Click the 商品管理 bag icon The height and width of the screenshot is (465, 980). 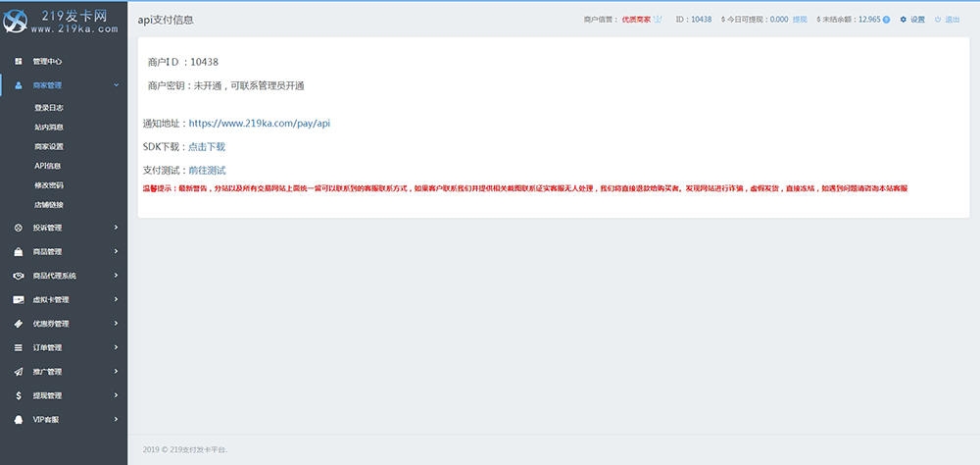tap(19, 252)
